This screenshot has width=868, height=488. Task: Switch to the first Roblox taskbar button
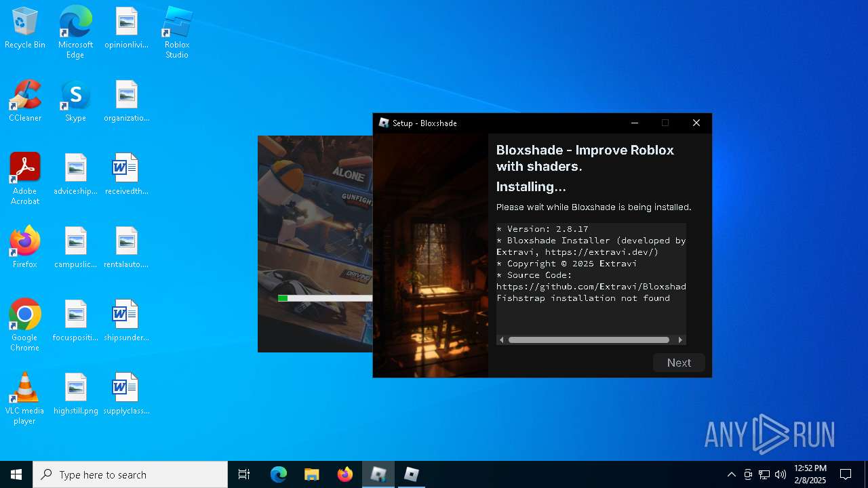378,474
